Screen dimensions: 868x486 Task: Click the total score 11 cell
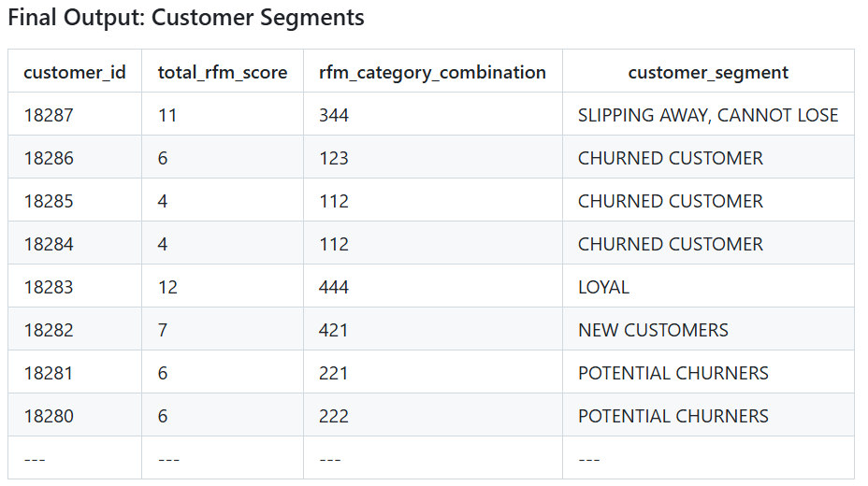pos(167,115)
